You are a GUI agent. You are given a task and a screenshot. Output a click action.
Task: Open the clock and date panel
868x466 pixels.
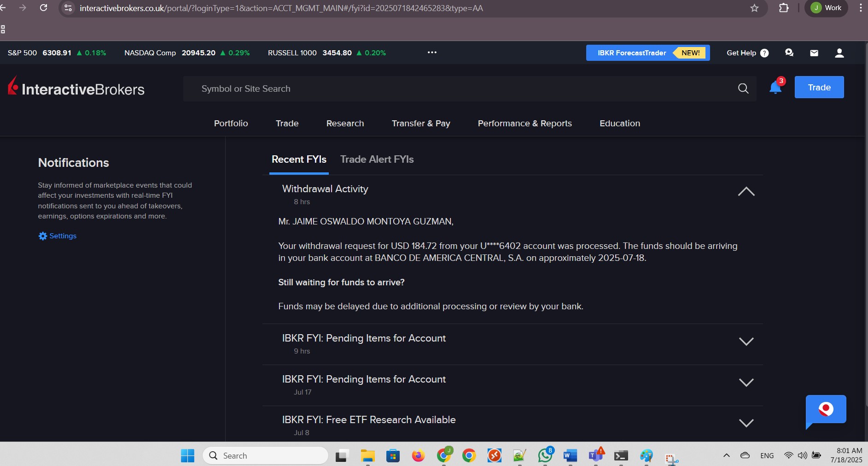846,455
